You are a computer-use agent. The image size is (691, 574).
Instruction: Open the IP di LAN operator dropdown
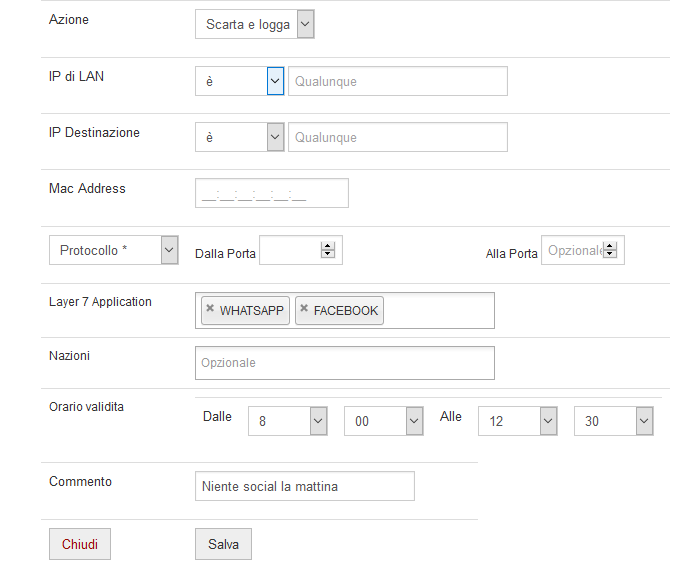[240, 81]
